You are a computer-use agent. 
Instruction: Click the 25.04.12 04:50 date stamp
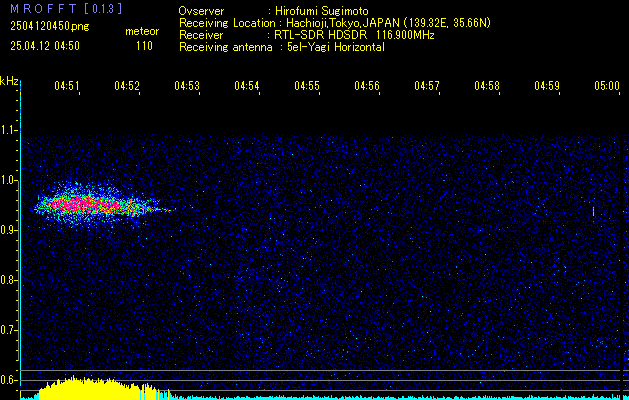44,46
